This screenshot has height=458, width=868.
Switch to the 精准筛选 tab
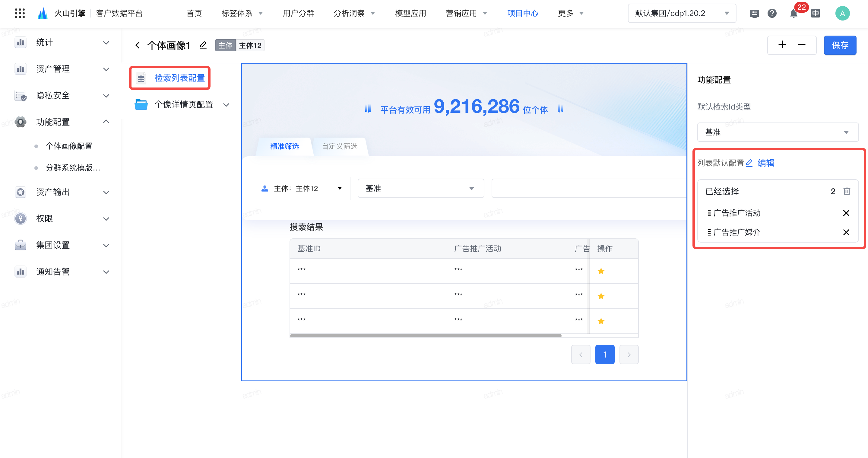[284, 146]
